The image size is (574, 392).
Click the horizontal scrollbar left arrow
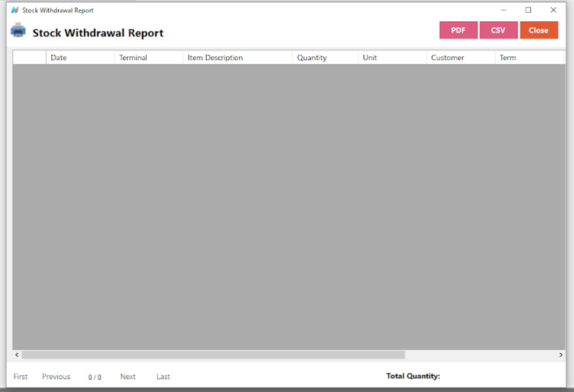(17, 355)
